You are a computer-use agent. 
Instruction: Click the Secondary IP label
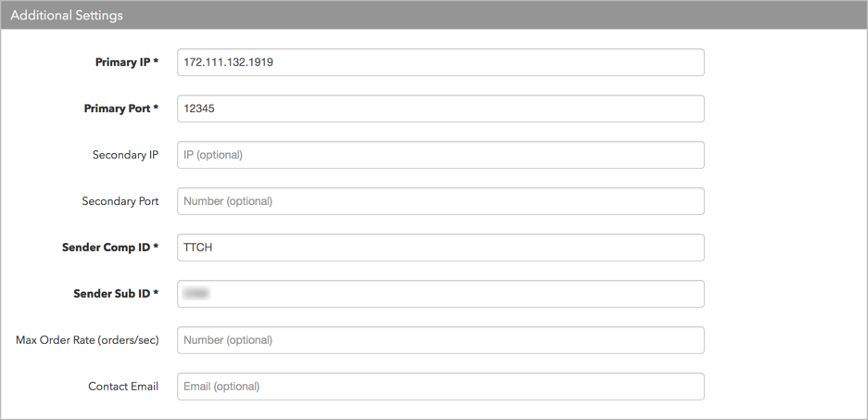(x=126, y=155)
